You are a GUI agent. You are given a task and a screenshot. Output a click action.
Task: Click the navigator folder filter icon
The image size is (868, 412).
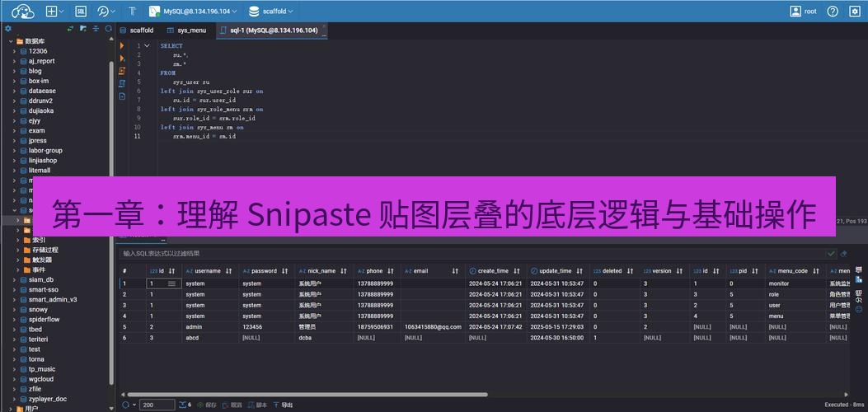pos(83,29)
